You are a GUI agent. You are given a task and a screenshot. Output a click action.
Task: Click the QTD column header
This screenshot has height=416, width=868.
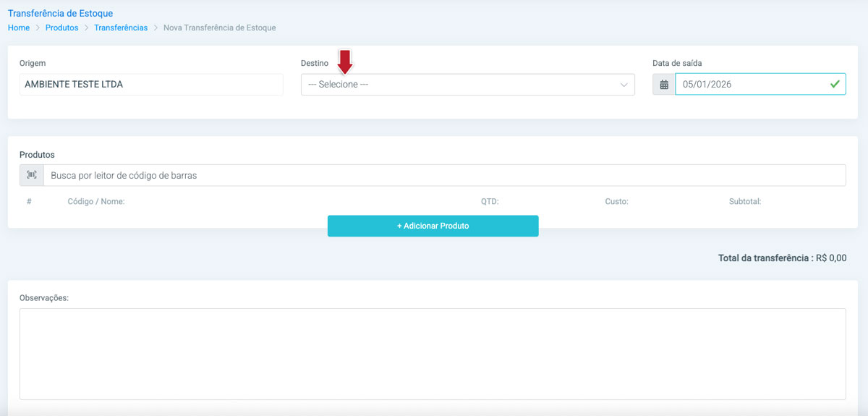(x=490, y=202)
